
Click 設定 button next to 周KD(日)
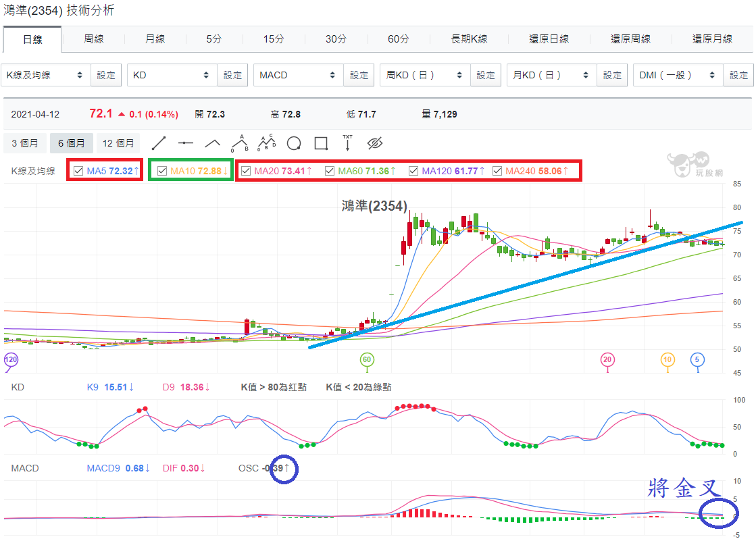(x=486, y=75)
